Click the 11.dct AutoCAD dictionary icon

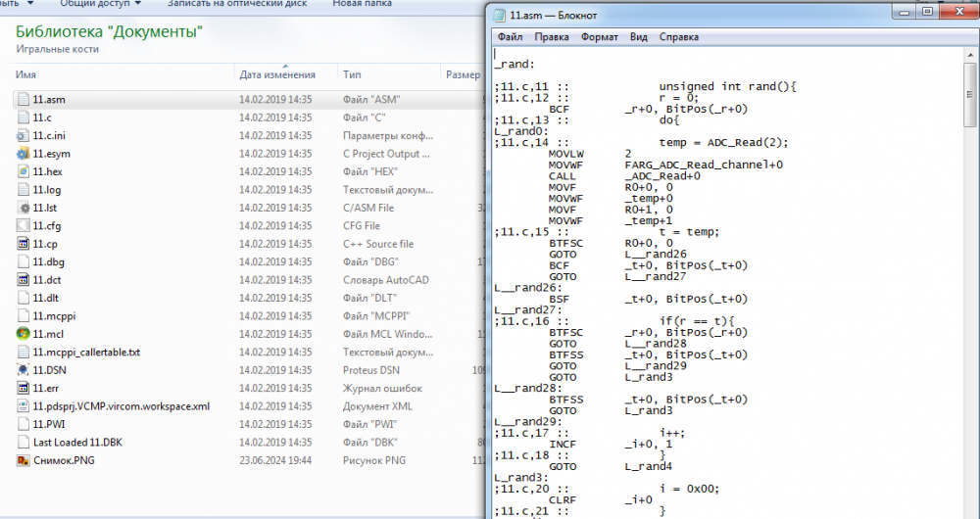click(24, 280)
